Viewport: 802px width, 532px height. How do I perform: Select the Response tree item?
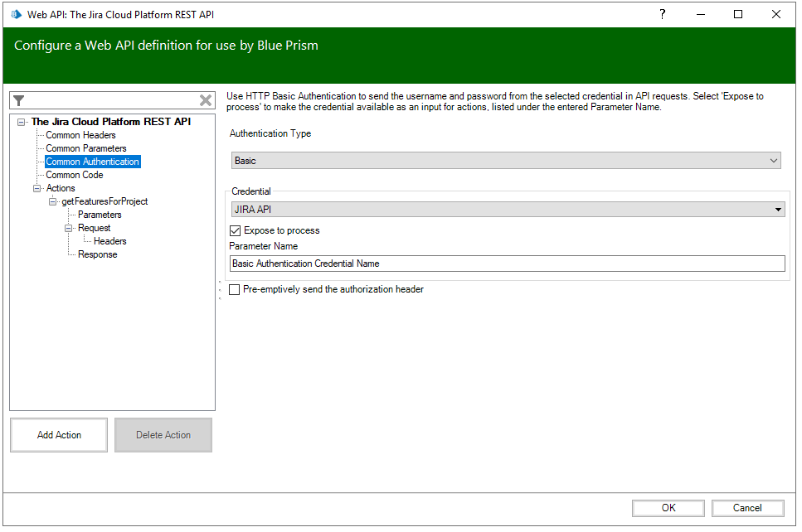[97, 254]
